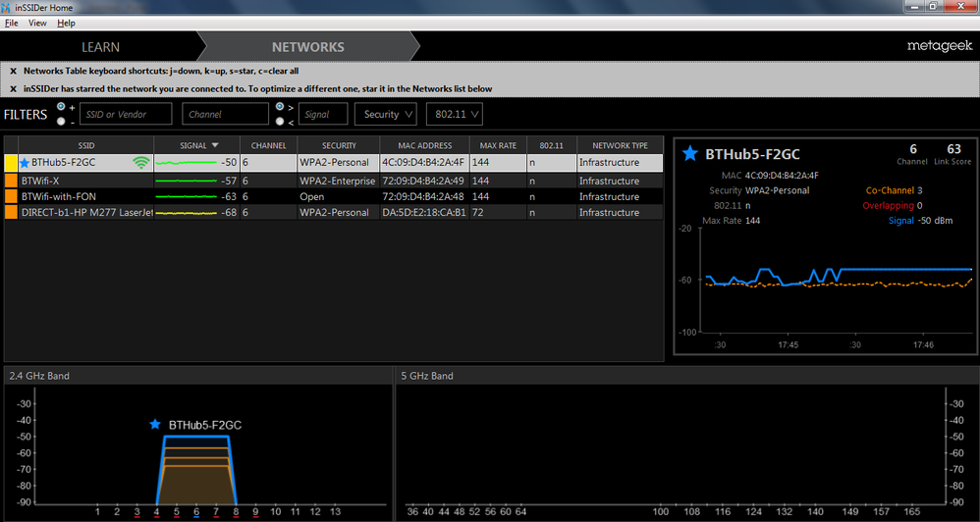Viewport: 980px width, 522px height.
Task: Click the metageek logo
Action: click(940, 47)
